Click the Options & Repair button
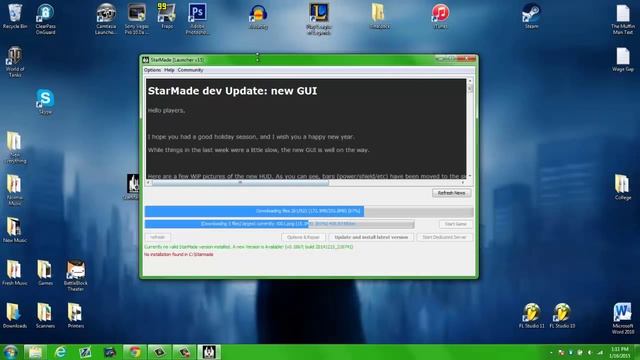 tap(303, 237)
